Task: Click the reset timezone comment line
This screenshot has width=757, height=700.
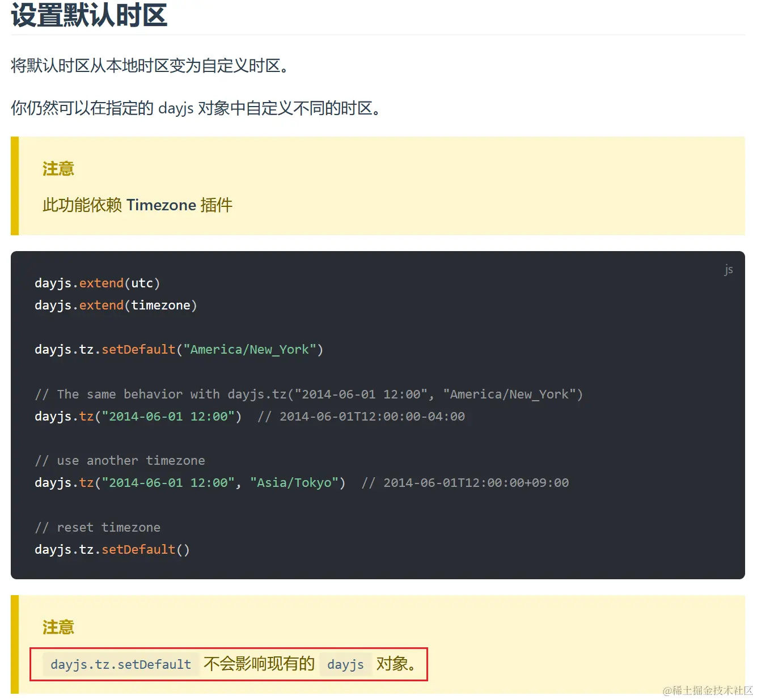Action: tap(97, 527)
